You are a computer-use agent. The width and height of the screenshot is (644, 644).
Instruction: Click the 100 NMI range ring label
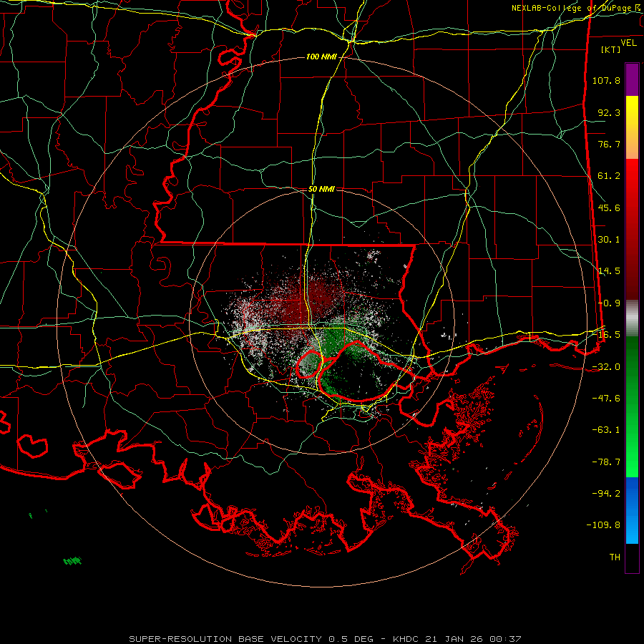321,57
